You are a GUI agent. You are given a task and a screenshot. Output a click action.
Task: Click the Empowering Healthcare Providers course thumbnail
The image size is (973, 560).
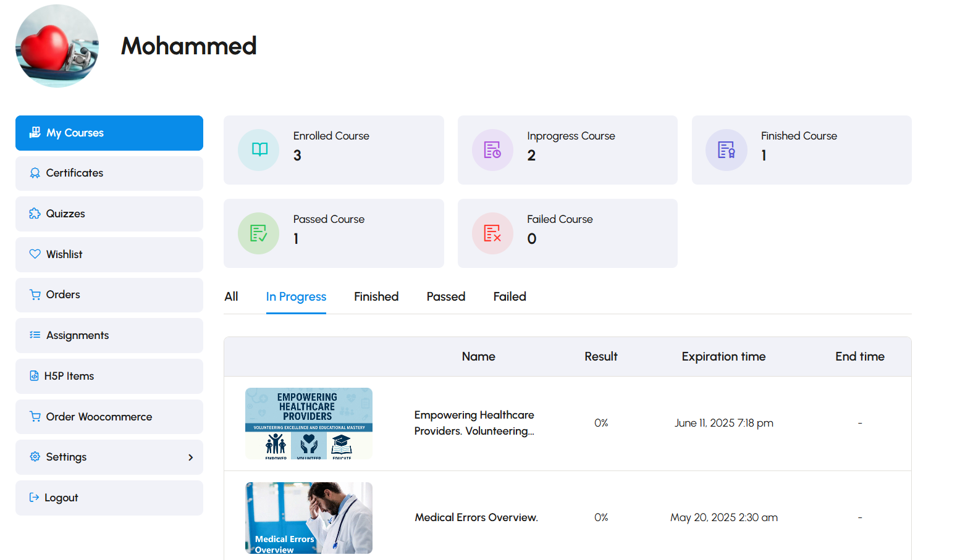coord(308,424)
